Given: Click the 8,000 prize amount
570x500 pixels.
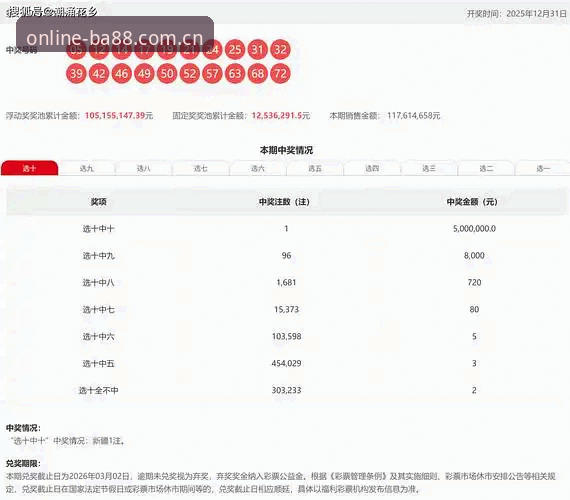Looking at the screenshot, I should 474,256.
